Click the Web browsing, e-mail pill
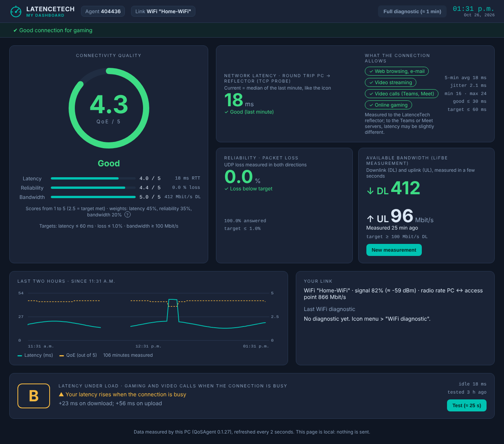The width and height of the screenshot is (504, 444). [397, 71]
